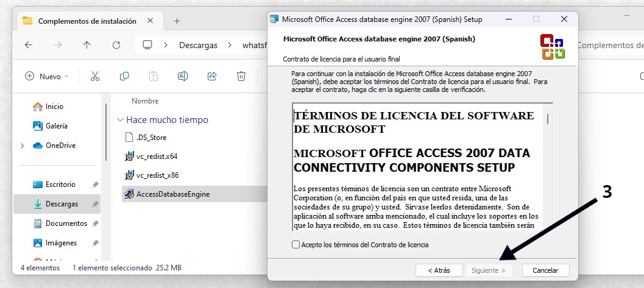Click the pin icon next to Descargas
The height and width of the screenshot is (288, 644).
point(95,205)
